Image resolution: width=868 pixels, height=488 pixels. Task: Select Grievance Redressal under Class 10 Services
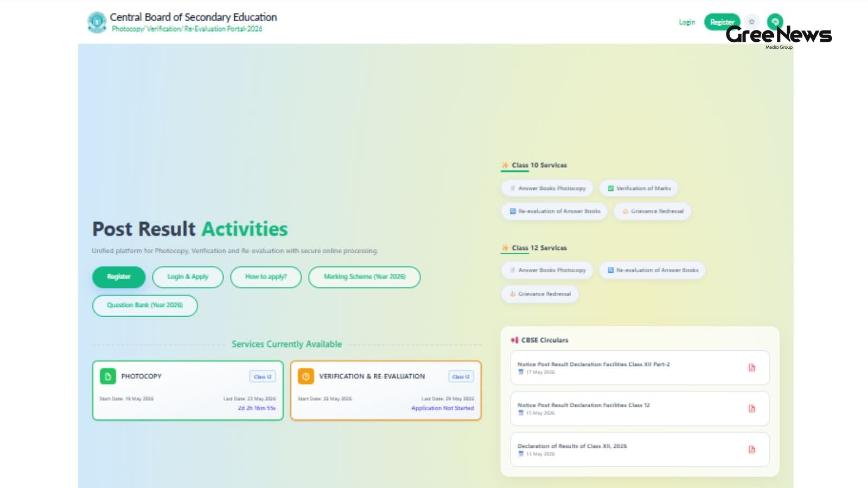[x=653, y=211]
